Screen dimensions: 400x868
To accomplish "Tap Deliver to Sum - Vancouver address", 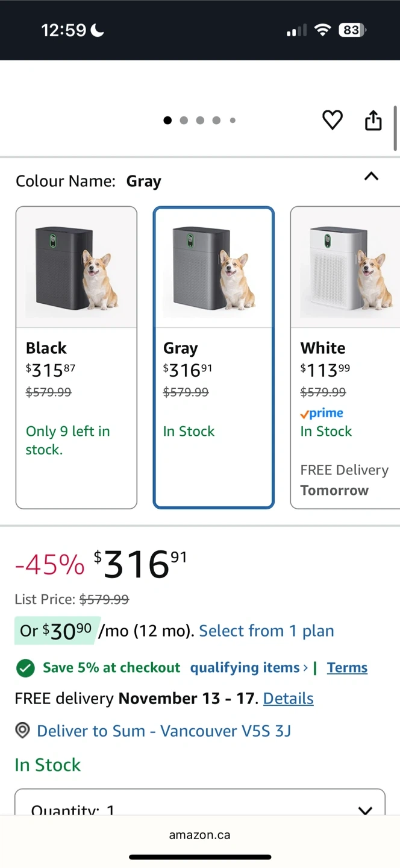I will (164, 731).
